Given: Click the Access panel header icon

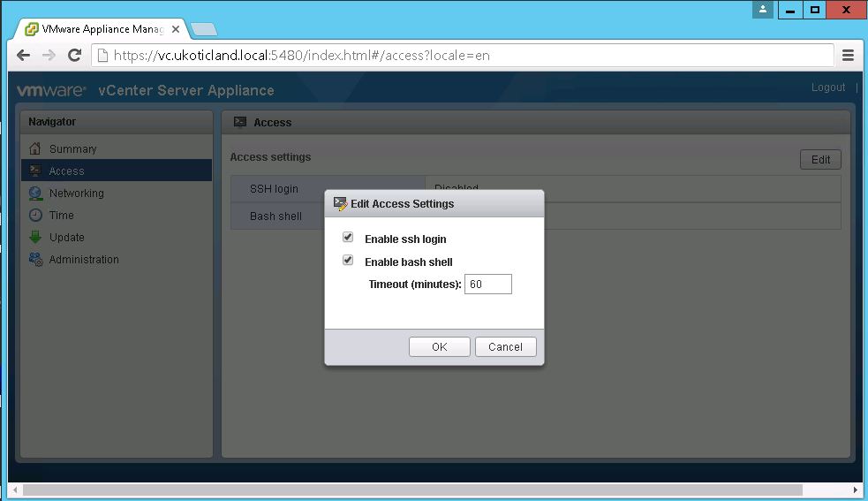Looking at the screenshot, I should pyautogui.click(x=239, y=122).
